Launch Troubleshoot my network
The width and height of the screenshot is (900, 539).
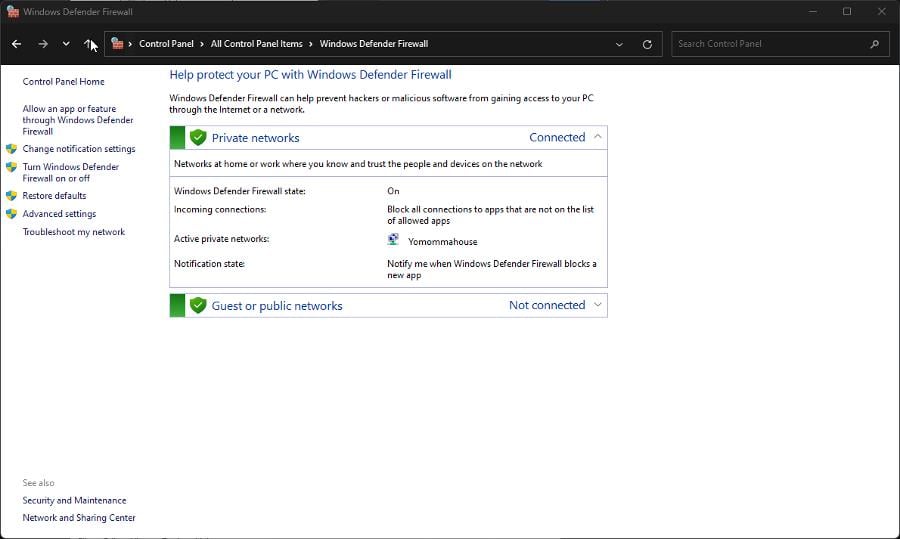[73, 232]
